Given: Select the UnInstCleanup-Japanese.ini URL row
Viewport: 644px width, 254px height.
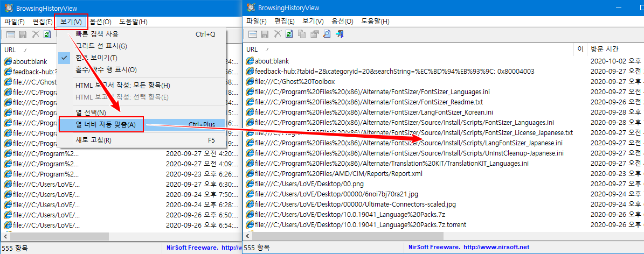Looking at the screenshot, I should 409,153.
